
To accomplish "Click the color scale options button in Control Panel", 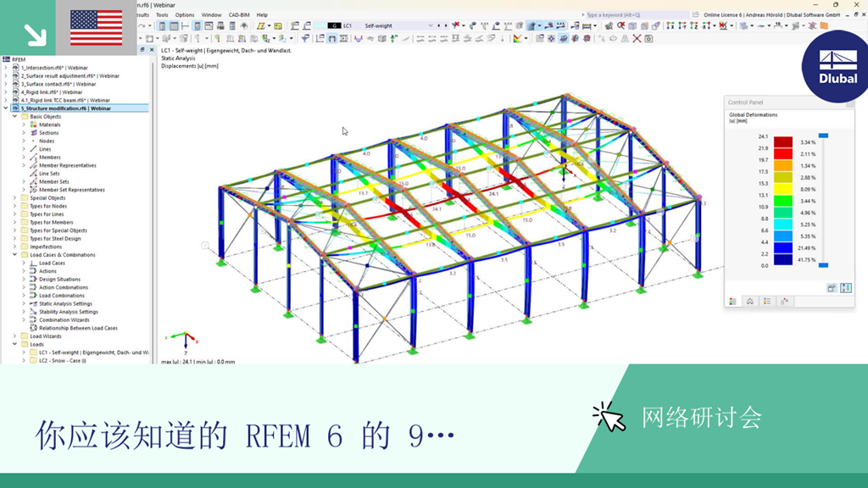I will point(846,288).
